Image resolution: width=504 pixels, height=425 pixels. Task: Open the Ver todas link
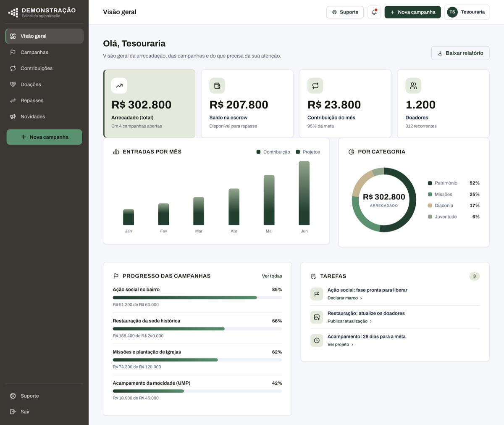pyautogui.click(x=272, y=276)
